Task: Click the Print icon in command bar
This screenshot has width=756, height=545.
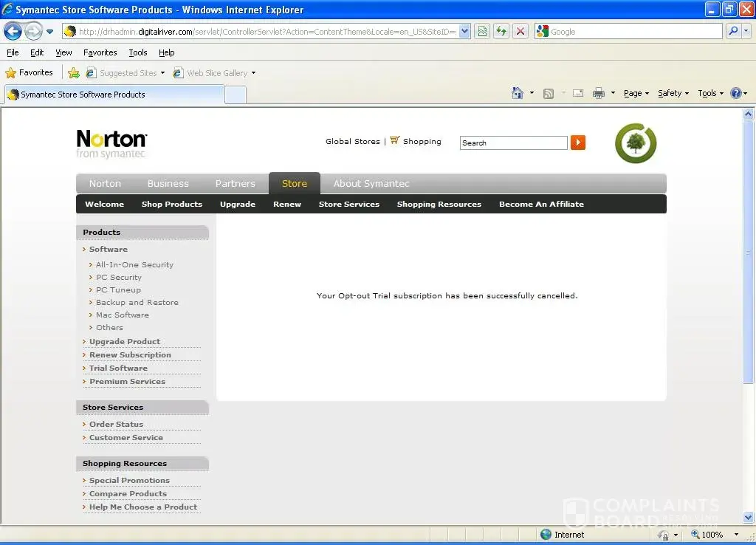Action: [x=599, y=93]
